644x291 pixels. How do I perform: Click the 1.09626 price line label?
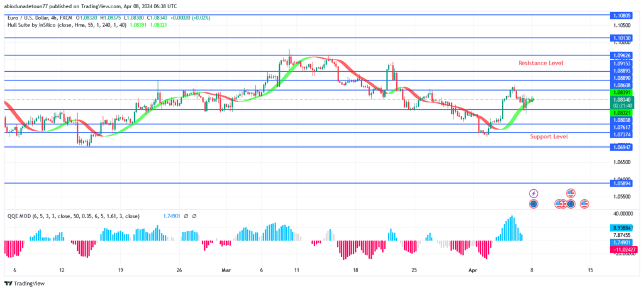(x=622, y=55)
